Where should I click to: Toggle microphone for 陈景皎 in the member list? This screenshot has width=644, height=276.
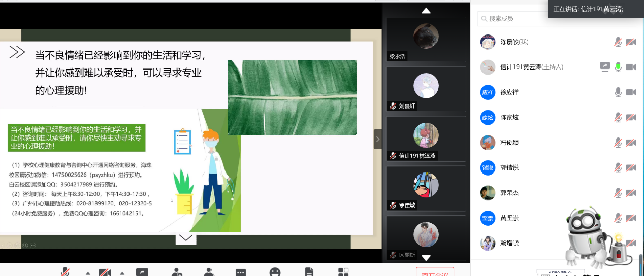618,42
